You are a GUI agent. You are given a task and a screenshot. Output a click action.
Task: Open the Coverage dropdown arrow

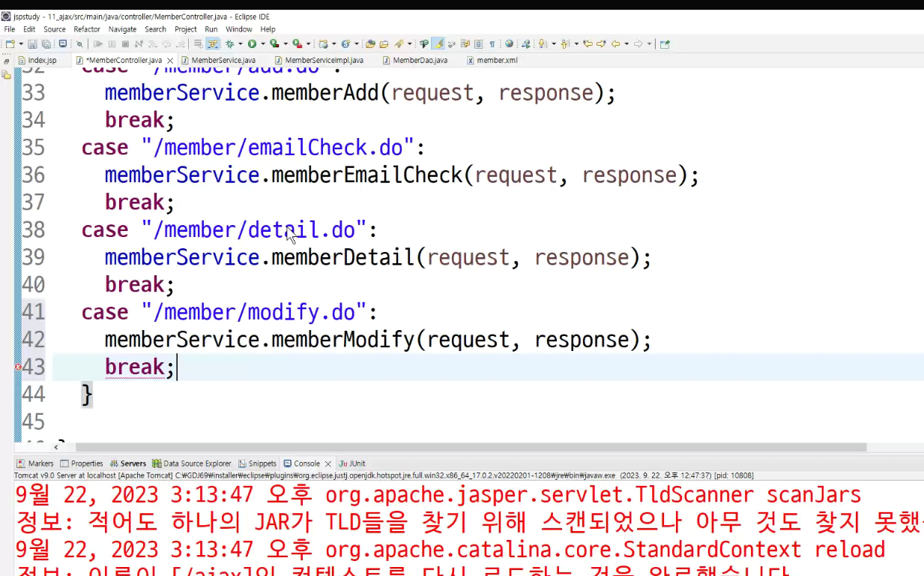(x=286, y=44)
